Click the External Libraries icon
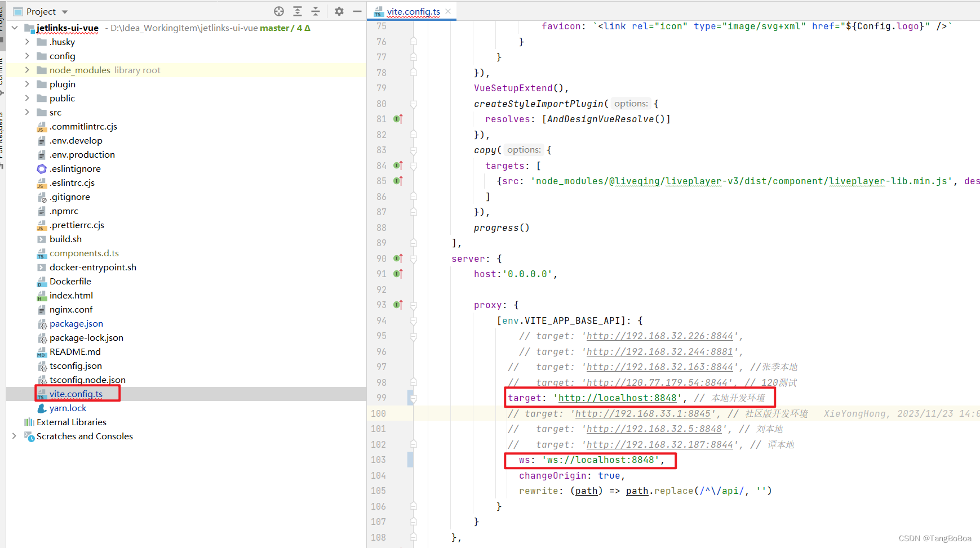 (x=29, y=422)
